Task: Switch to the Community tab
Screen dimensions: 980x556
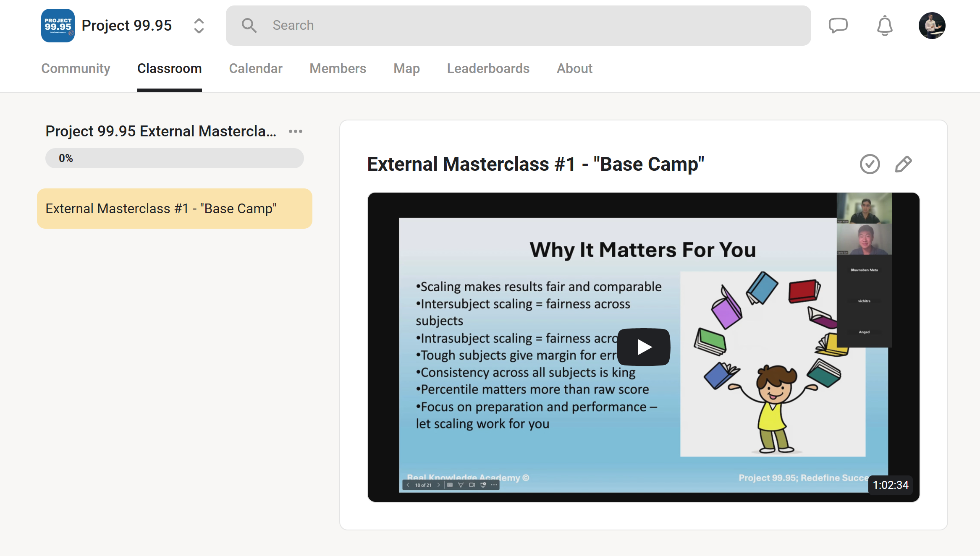Action: [x=76, y=68]
